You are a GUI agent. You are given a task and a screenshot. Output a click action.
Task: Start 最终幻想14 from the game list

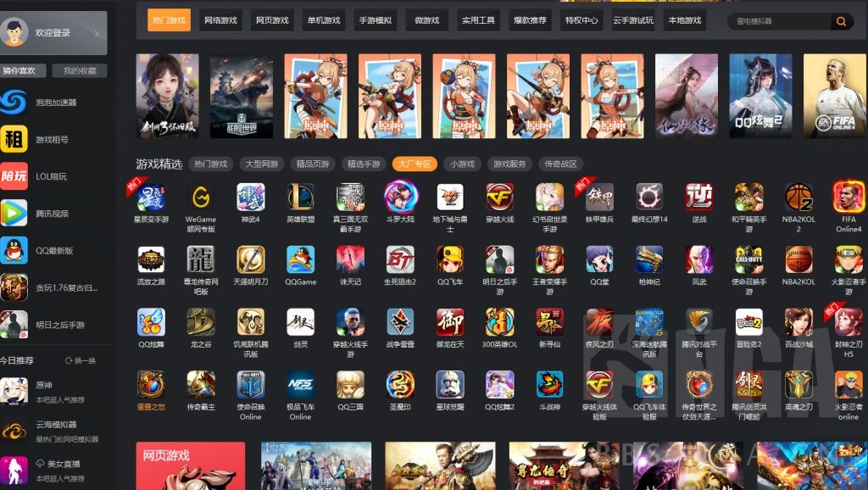tap(649, 198)
